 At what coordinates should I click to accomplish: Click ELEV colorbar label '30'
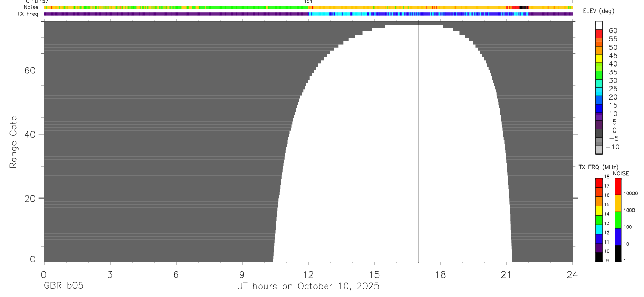(x=613, y=81)
